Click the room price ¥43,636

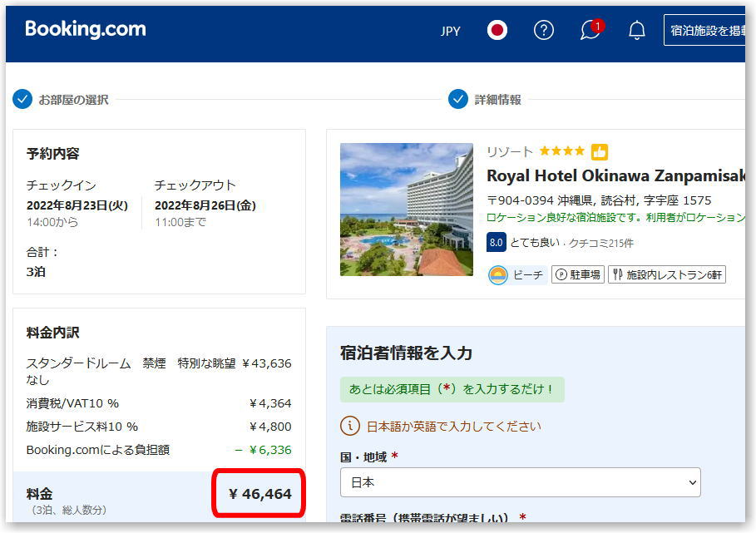[267, 363]
